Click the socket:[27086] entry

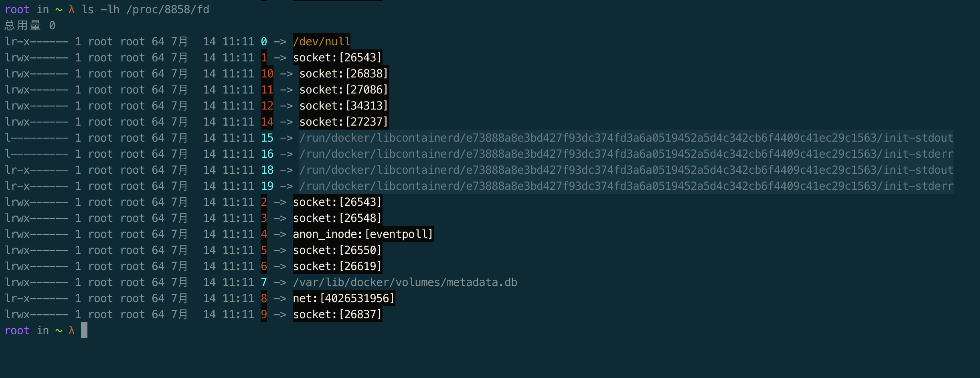pyautogui.click(x=344, y=89)
